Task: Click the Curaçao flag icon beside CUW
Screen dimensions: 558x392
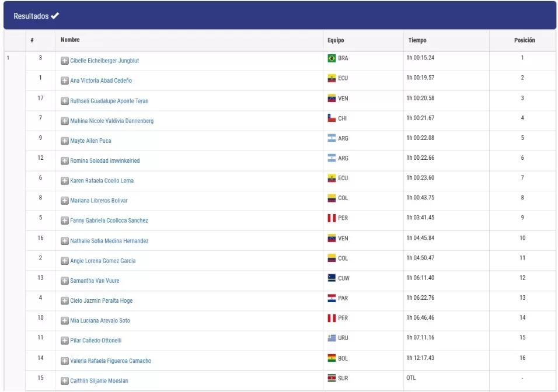Action: point(332,278)
